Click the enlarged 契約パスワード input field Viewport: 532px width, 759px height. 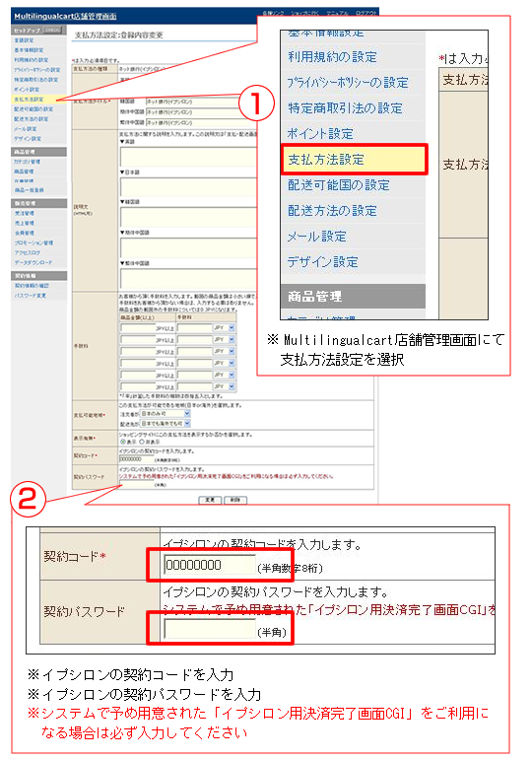tap(210, 629)
